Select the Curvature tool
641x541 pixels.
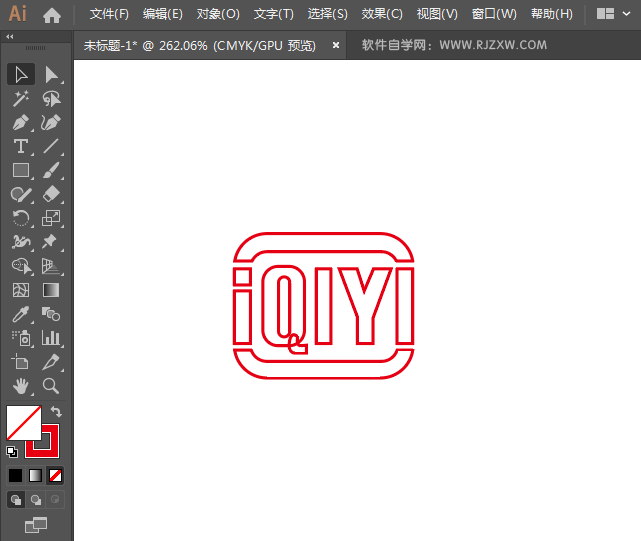(x=52, y=122)
